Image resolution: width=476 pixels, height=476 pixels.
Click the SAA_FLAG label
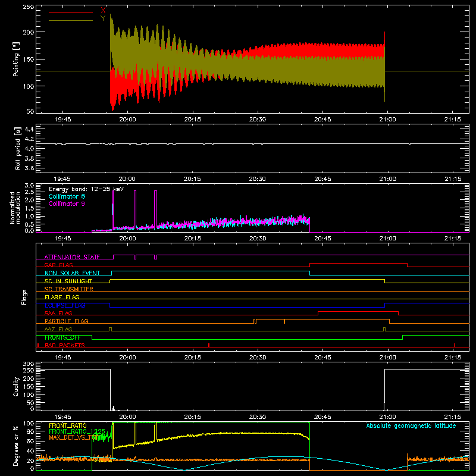pyautogui.click(x=58, y=313)
